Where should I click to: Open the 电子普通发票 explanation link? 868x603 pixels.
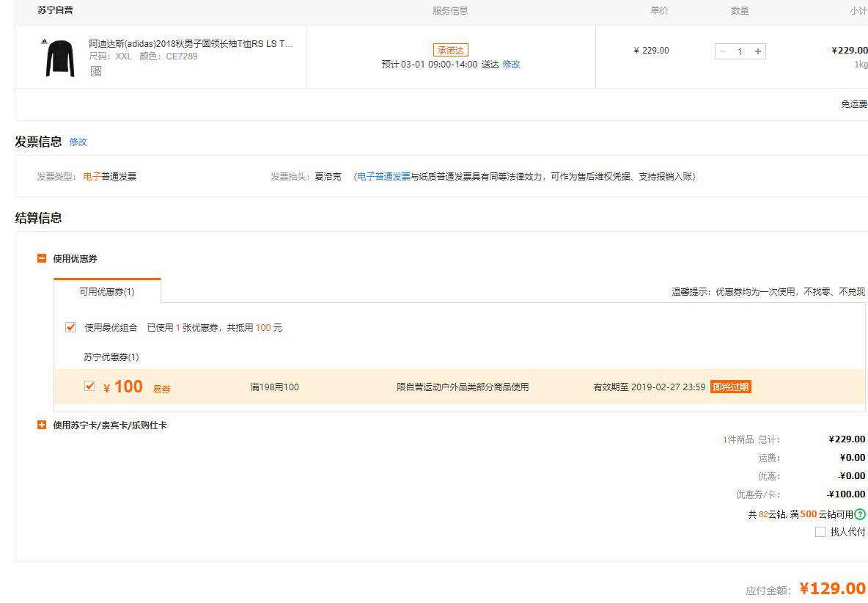[383, 177]
